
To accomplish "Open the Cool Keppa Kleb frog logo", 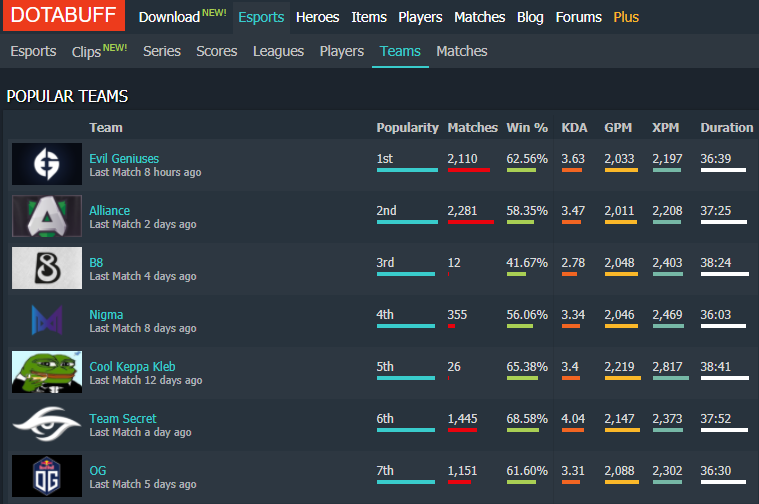I will (47, 372).
